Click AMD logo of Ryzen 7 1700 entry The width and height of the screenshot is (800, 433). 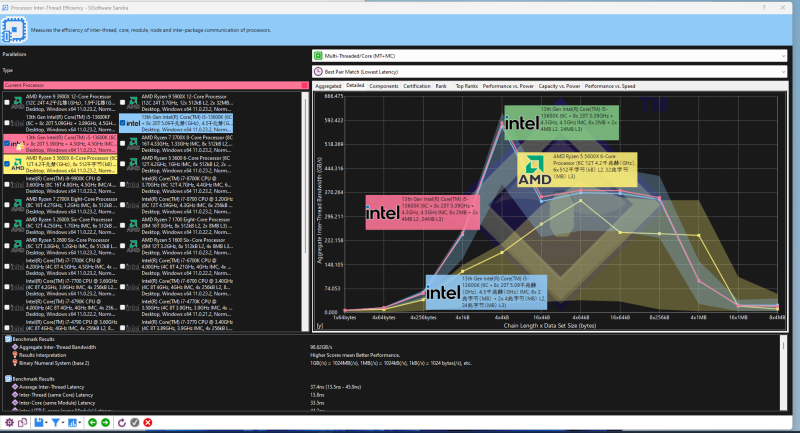point(133,225)
